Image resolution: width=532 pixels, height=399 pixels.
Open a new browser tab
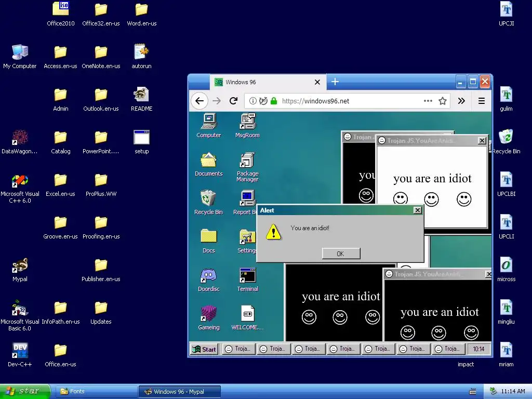pyautogui.click(x=335, y=82)
